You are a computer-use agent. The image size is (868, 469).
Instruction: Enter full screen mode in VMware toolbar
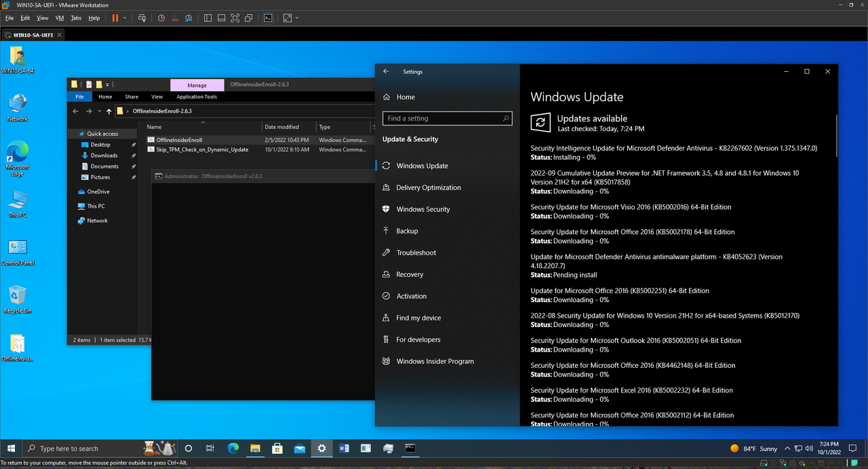(235, 18)
